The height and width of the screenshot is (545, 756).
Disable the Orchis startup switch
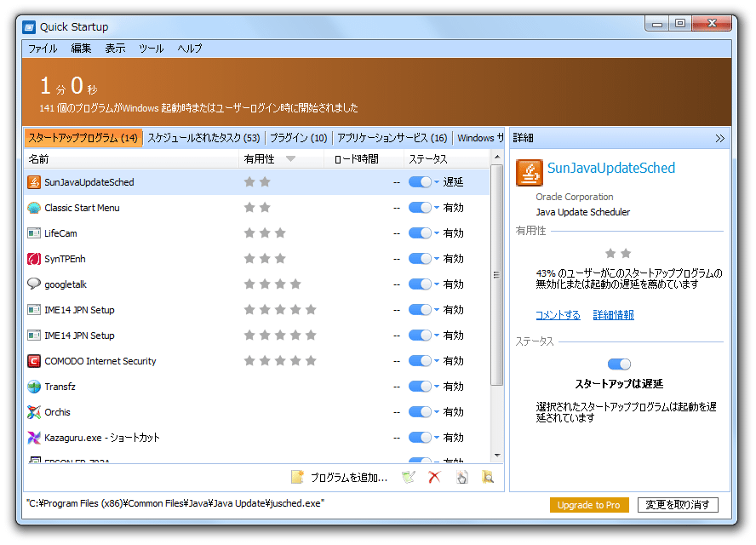(420, 412)
